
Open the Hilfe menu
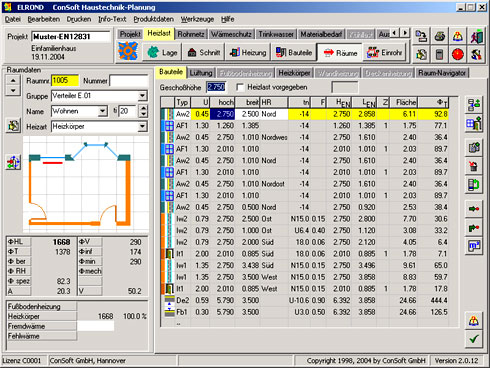(x=228, y=19)
